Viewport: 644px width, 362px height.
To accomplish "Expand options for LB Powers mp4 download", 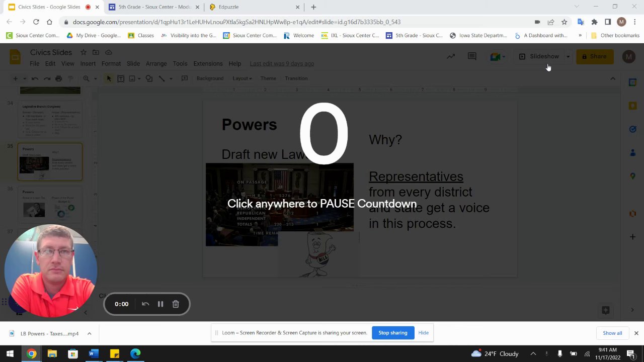I will coord(89,333).
